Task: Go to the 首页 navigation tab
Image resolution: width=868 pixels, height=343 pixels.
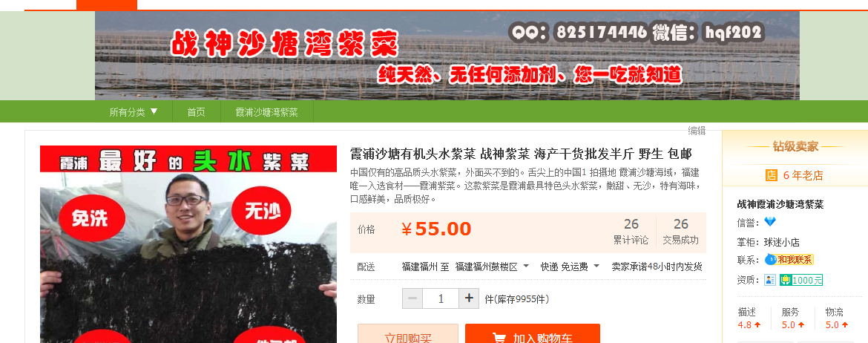Action: [197, 112]
